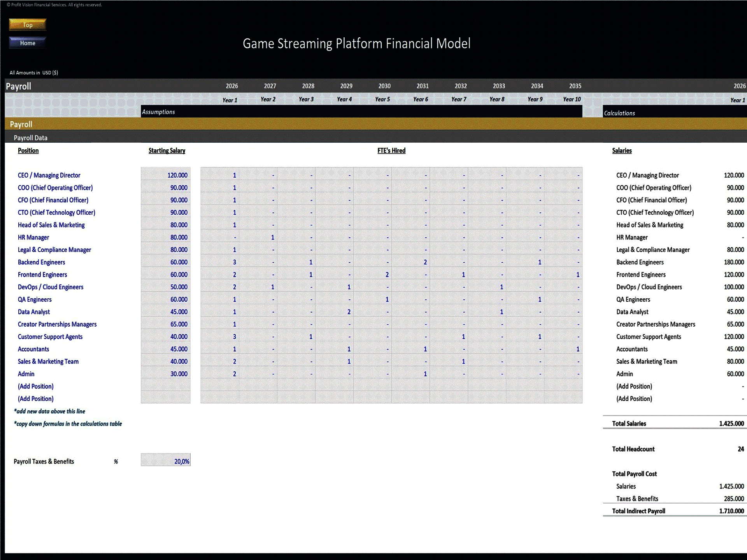Click the gold Payroll section banner

point(376,124)
